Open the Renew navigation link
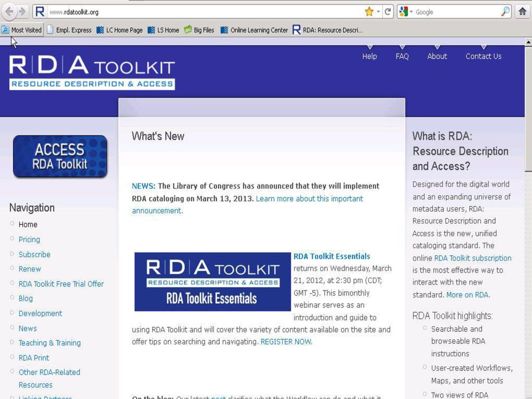The width and height of the screenshot is (532, 399). (x=30, y=269)
